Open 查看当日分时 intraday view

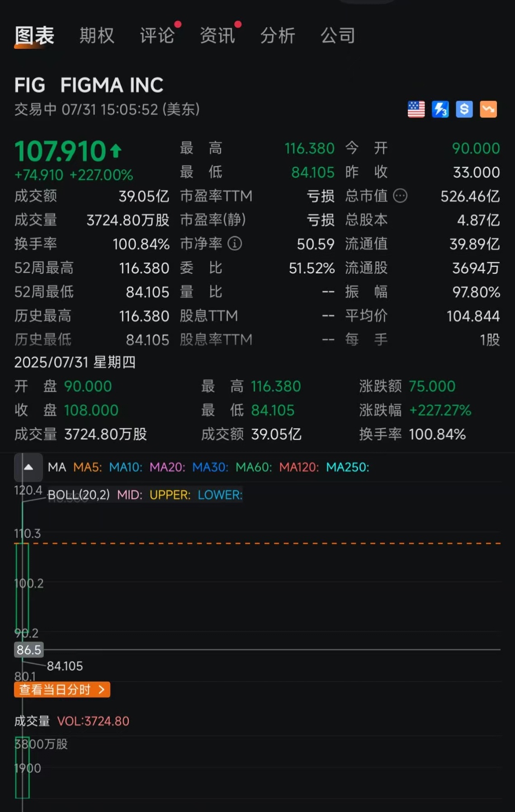62,690
